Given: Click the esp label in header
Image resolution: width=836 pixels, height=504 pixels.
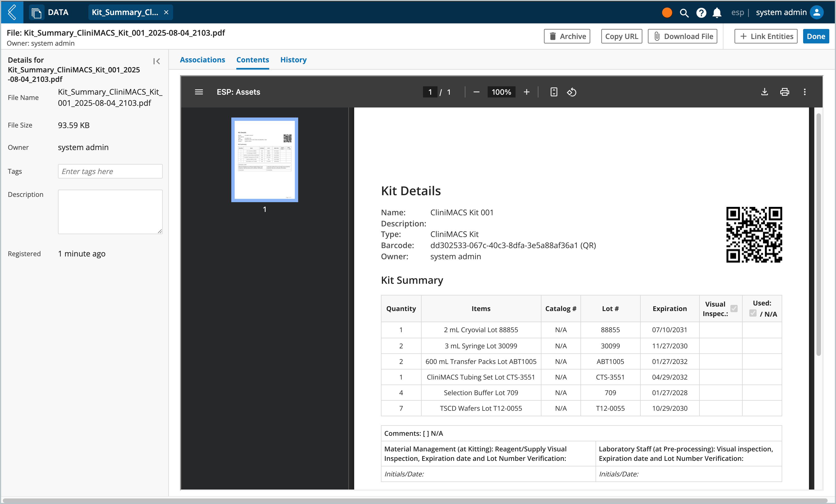Looking at the screenshot, I should (737, 13).
